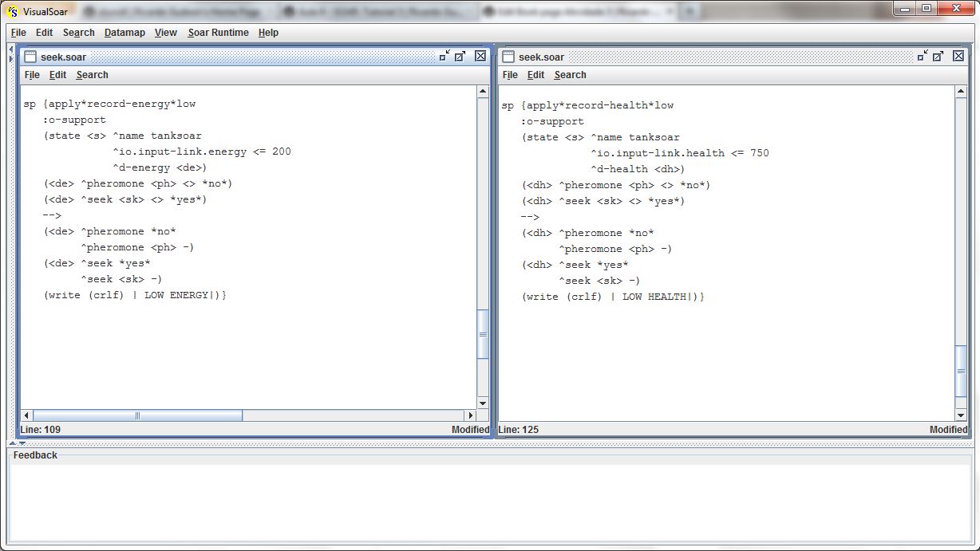Open the main View menu

coord(165,33)
